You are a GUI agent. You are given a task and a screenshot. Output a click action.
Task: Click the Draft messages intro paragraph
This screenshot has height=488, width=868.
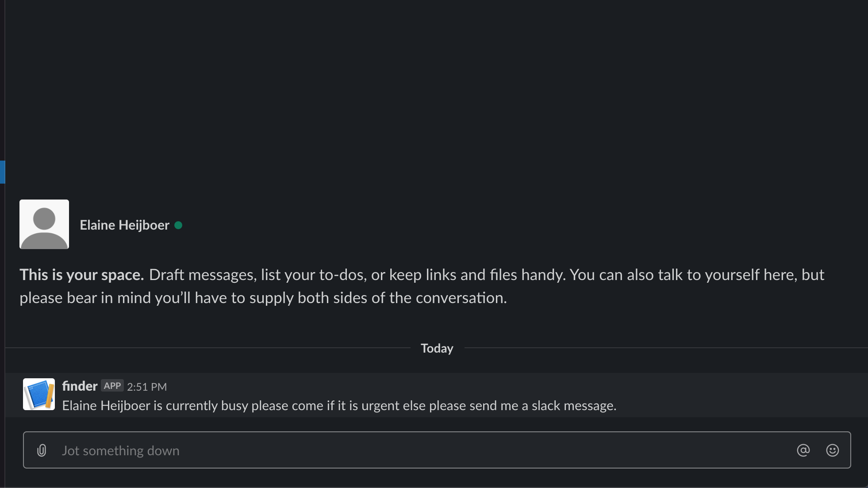pos(422,286)
